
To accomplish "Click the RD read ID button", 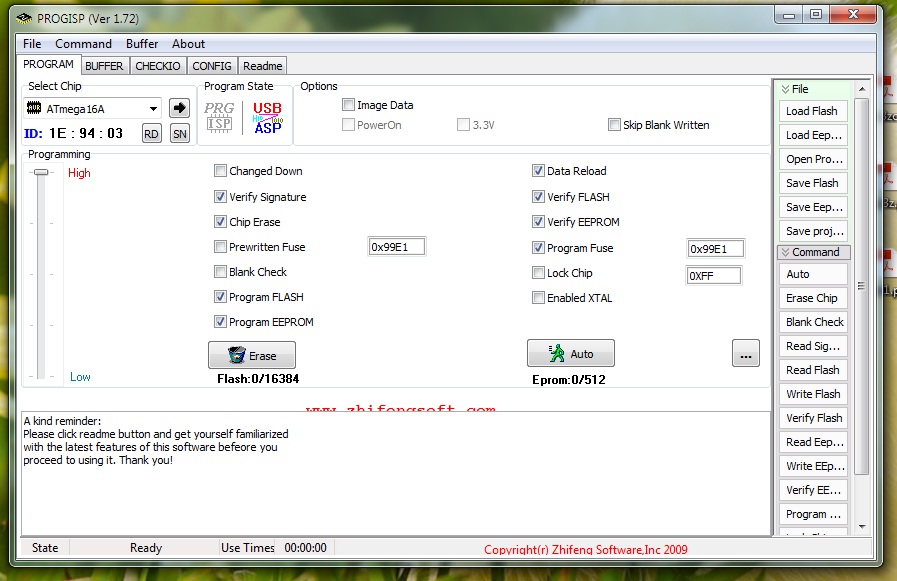I will tap(152, 134).
